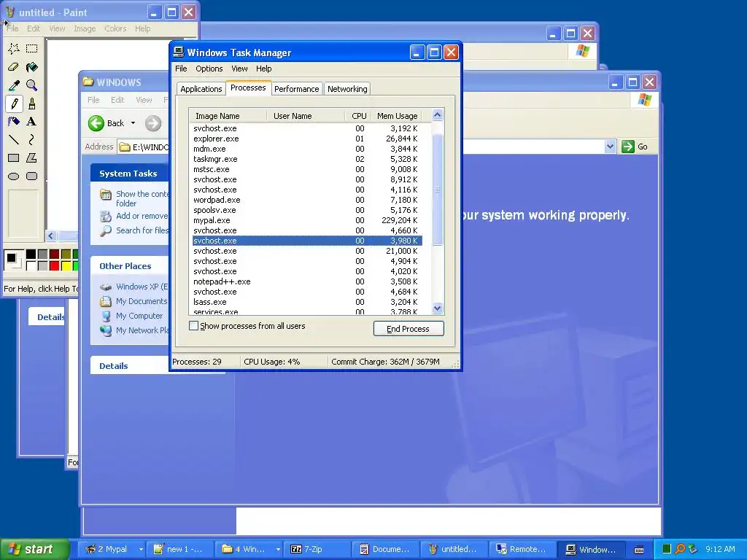Click the green CPU meter tray icon
This screenshot has width=747, height=560.
(x=667, y=549)
